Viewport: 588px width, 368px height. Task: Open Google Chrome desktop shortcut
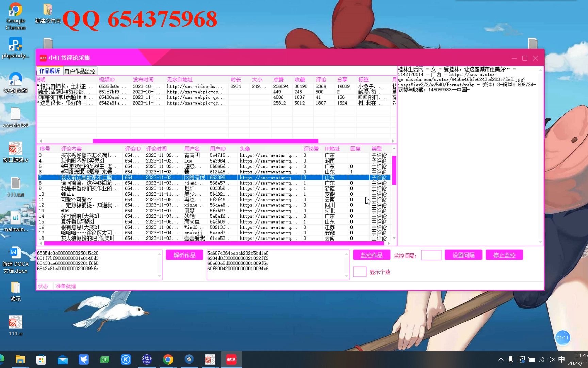pos(16,16)
